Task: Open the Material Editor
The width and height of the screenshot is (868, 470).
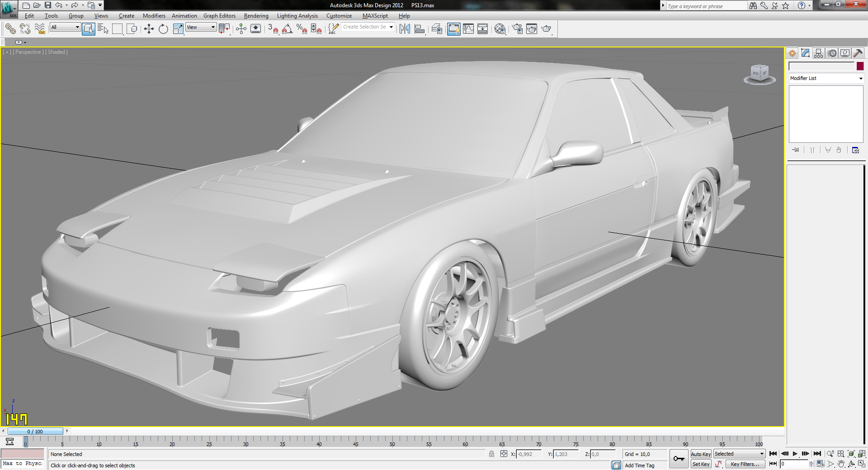Action: coord(500,29)
